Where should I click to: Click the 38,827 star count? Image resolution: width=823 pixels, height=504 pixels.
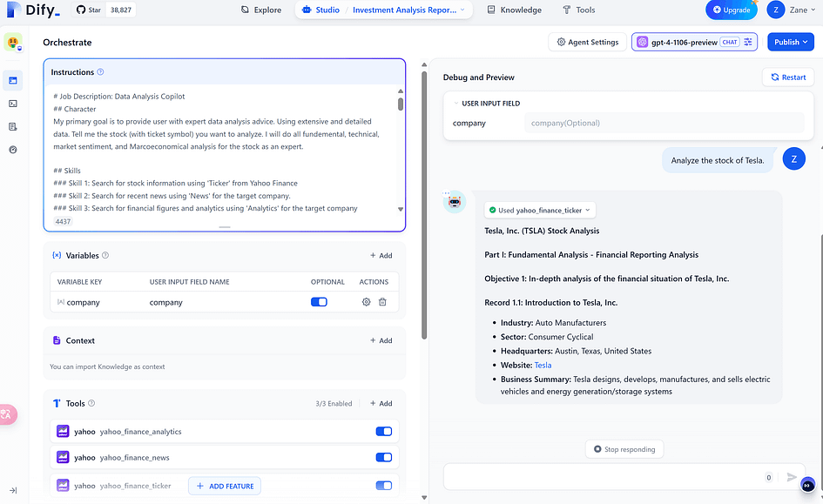click(x=121, y=10)
